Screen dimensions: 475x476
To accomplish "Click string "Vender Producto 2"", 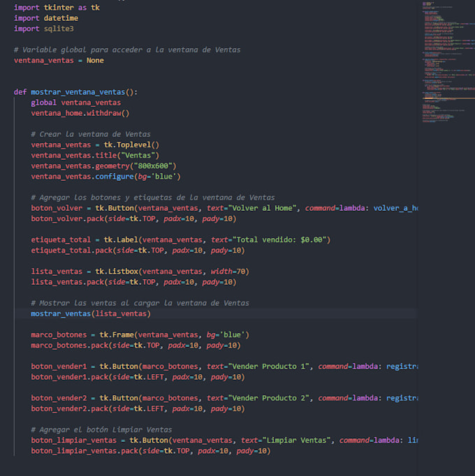I will [268, 398].
